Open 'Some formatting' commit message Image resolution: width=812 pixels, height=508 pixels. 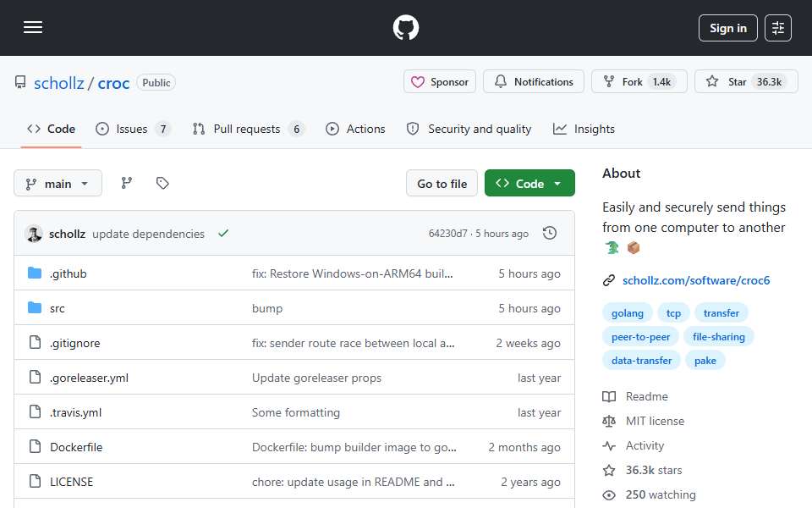click(296, 412)
